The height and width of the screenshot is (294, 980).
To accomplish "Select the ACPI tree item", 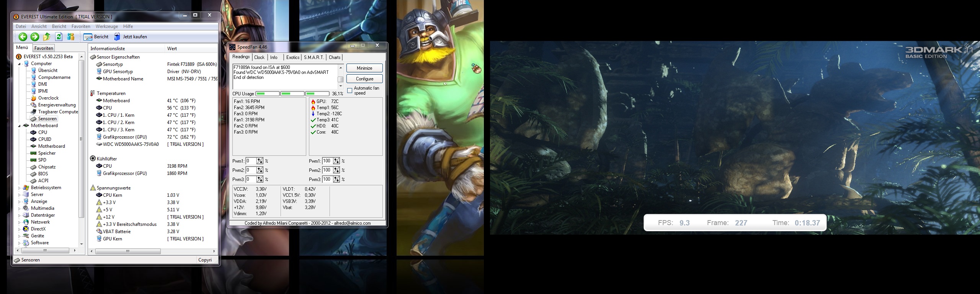I will 43,181.
